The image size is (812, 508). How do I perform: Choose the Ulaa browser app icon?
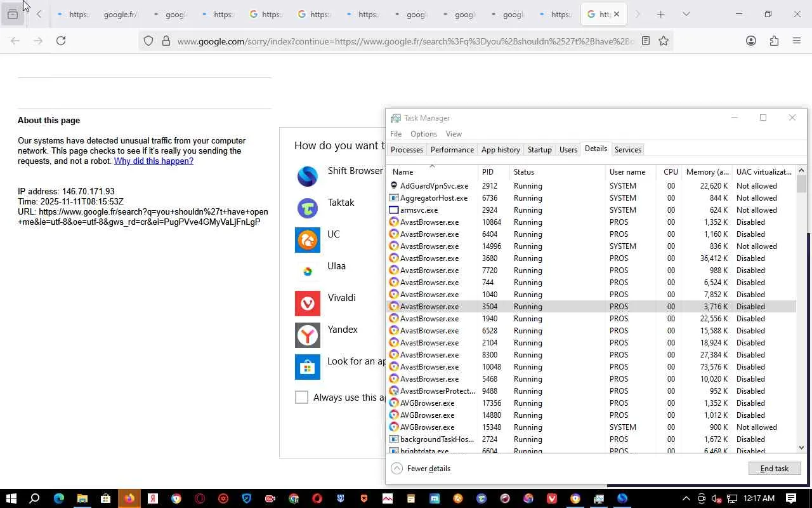click(308, 271)
